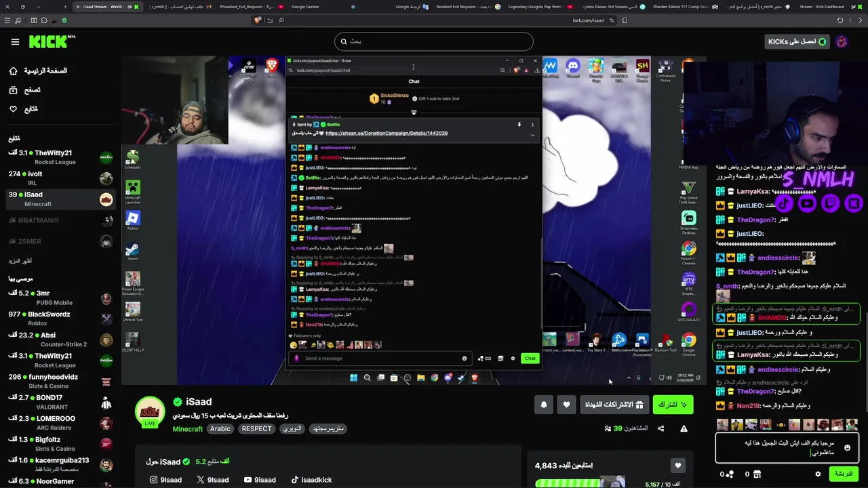This screenshot has height=488, width=868.
Task: Open BOND17 VALORANT channel
Action: (60, 402)
